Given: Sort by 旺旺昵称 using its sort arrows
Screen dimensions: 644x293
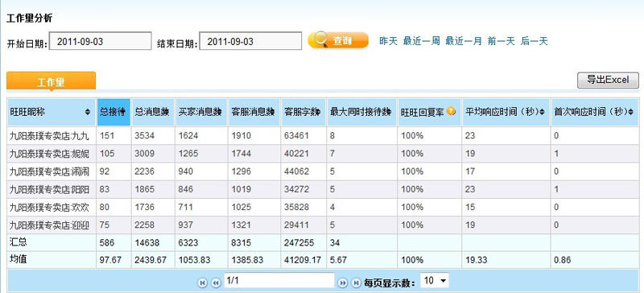Looking at the screenshot, I should [88, 112].
